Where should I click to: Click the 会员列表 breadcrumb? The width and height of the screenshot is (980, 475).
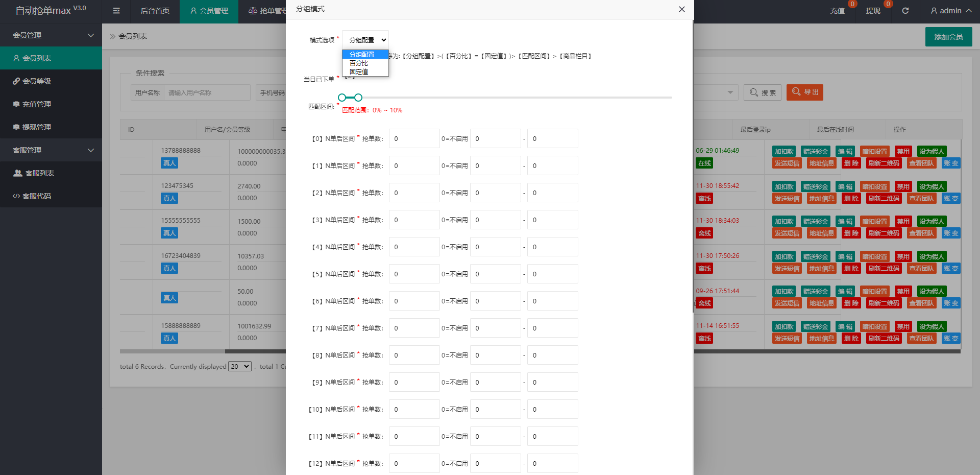tap(133, 36)
